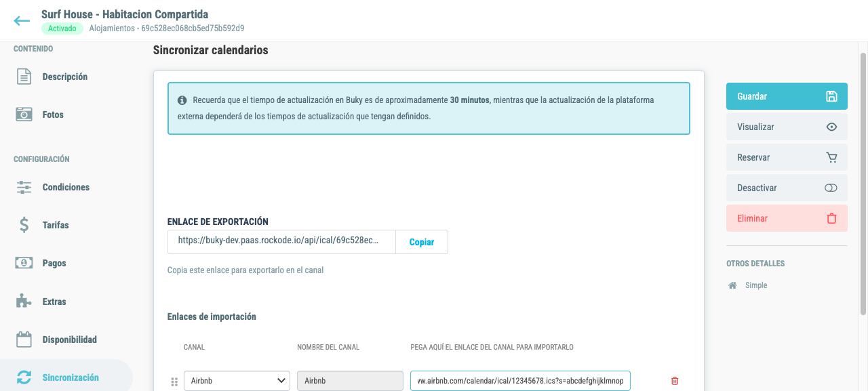Click the info icon in the notice
Viewport: 868px width, 391px height.
[182, 100]
